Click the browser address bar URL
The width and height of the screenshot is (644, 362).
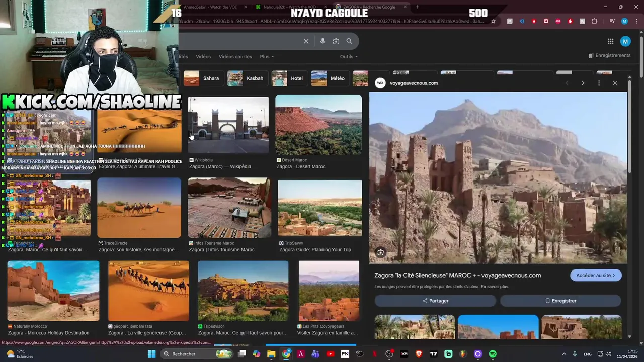[x=331, y=21]
